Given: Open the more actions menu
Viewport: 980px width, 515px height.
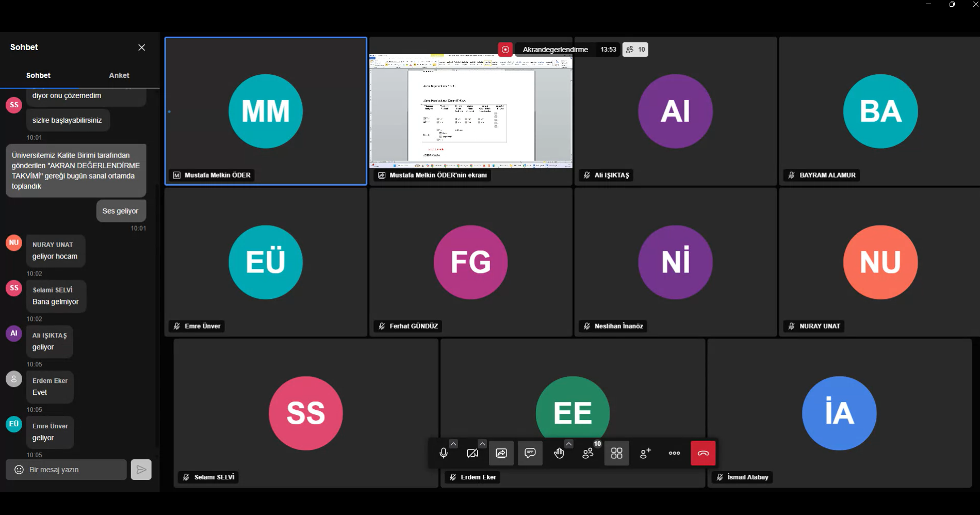Looking at the screenshot, I should (675, 453).
